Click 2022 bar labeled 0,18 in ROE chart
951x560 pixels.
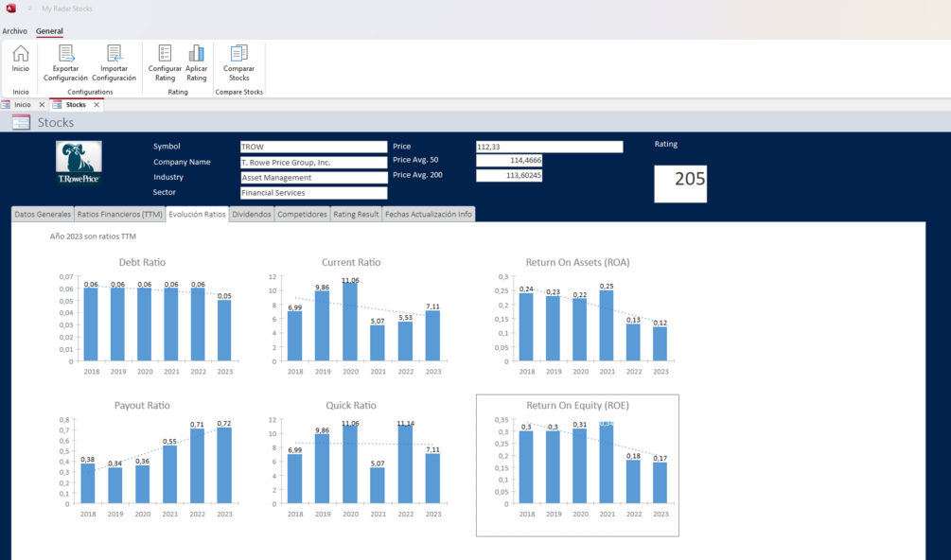(634, 481)
